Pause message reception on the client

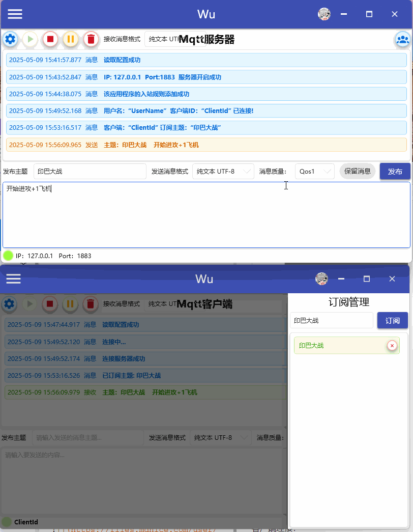69,304
